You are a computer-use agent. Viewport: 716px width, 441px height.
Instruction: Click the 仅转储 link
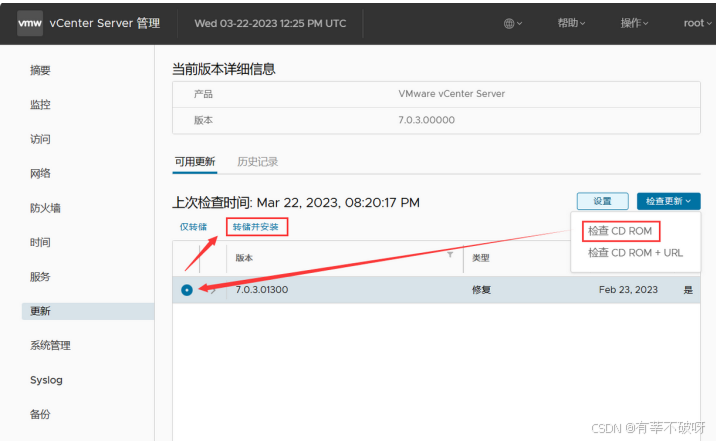pyautogui.click(x=193, y=227)
